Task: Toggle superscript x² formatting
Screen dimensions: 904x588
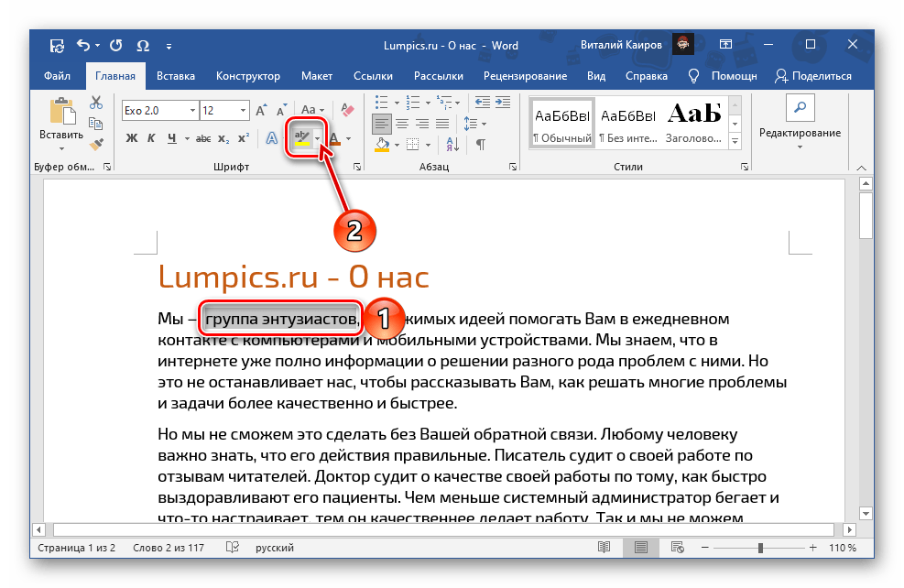Action: [244, 138]
